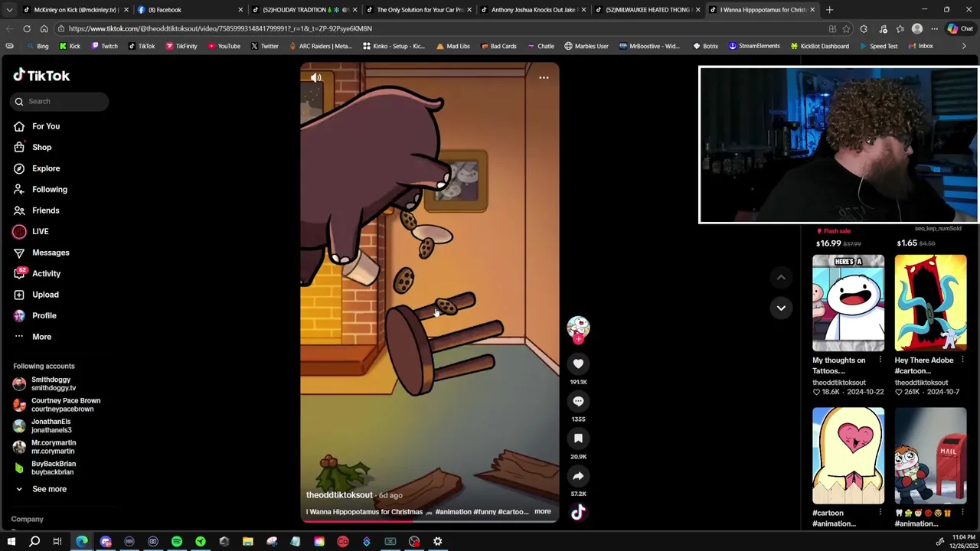980x551 pixels.
Task: Open the YouTube bookmark
Action: [x=224, y=46]
